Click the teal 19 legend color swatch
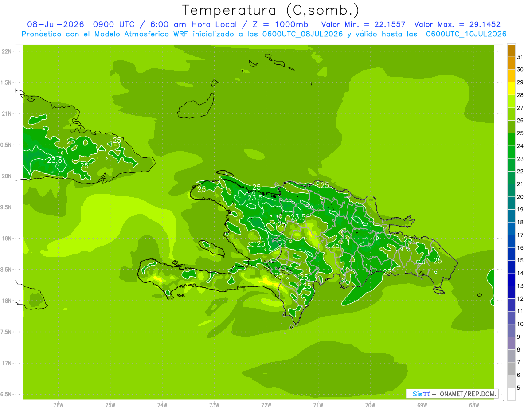Viewport: 532px width, 411px height. tap(511, 204)
